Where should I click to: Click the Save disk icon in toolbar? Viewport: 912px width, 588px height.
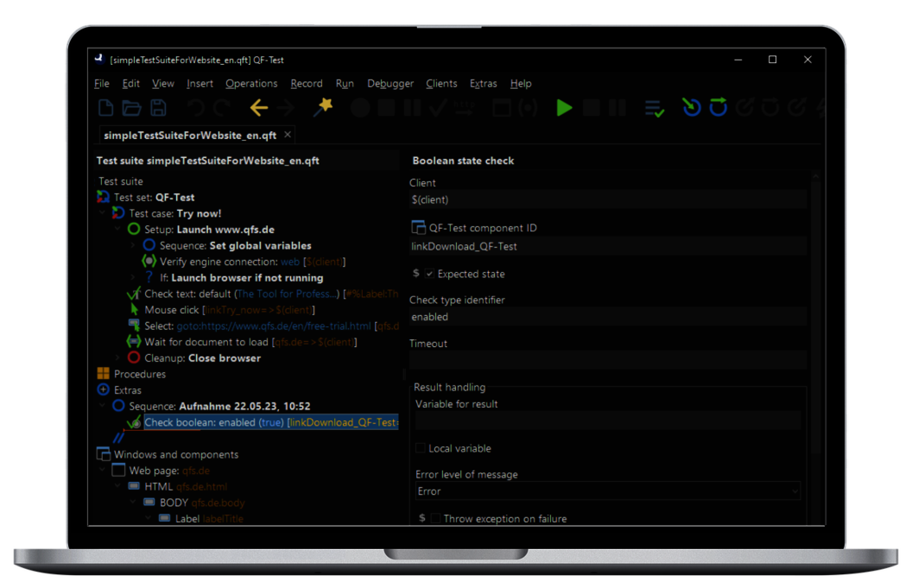pyautogui.click(x=158, y=108)
